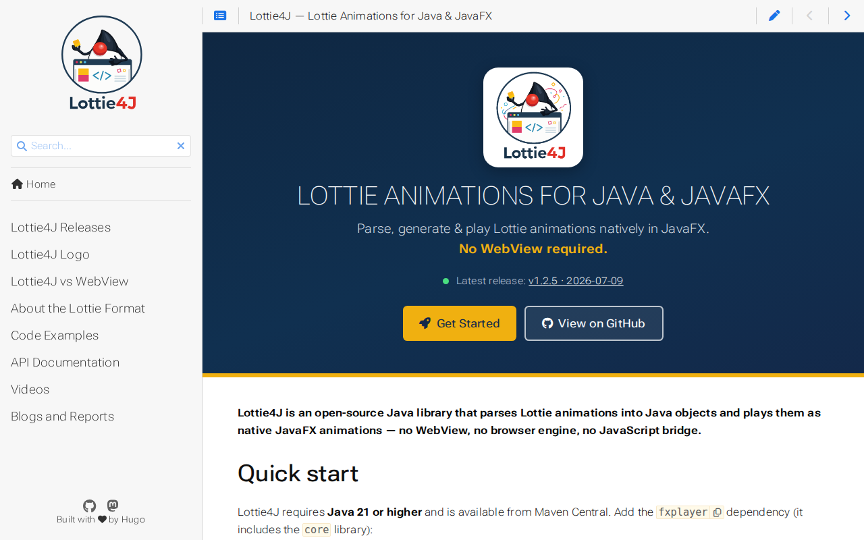Viewport: 864px width, 540px height.
Task: Open Lottie4J Releases in the sidebar
Action: 61,227
